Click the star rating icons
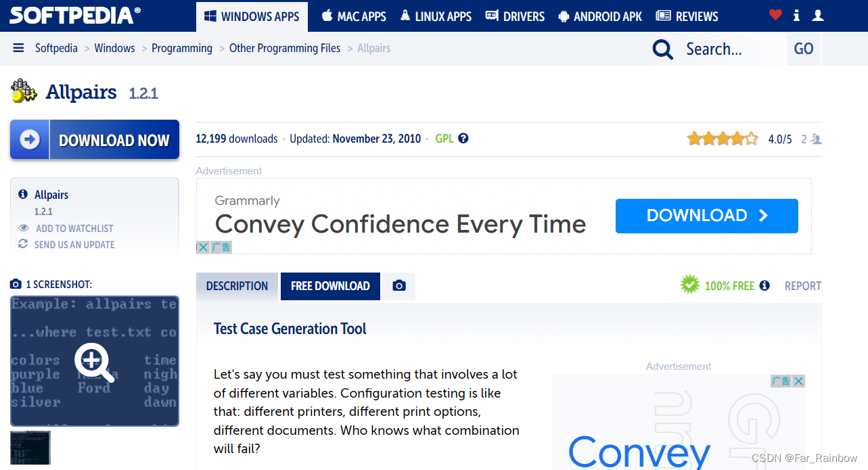Viewport: 868px width, 470px height. tap(723, 139)
